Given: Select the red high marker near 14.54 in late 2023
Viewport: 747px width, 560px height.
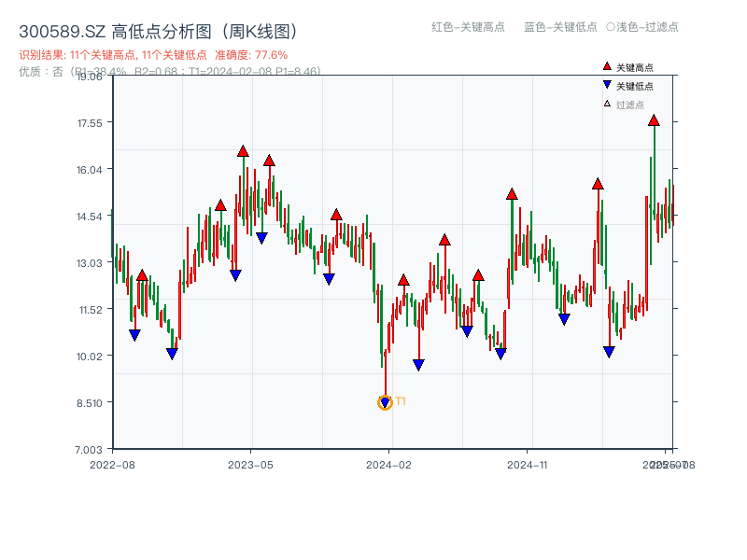Looking at the screenshot, I should point(336,215).
